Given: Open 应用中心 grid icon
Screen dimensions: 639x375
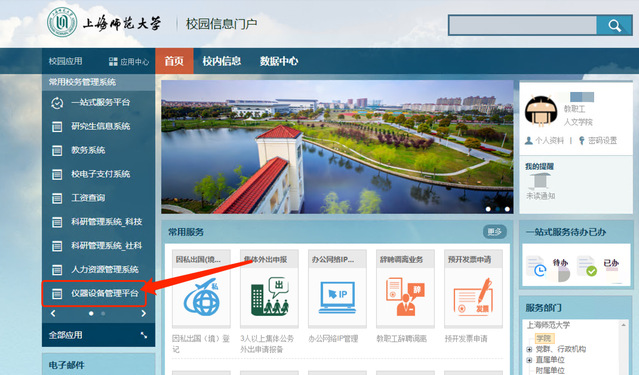Looking at the screenshot, I should pyautogui.click(x=113, y=62).
